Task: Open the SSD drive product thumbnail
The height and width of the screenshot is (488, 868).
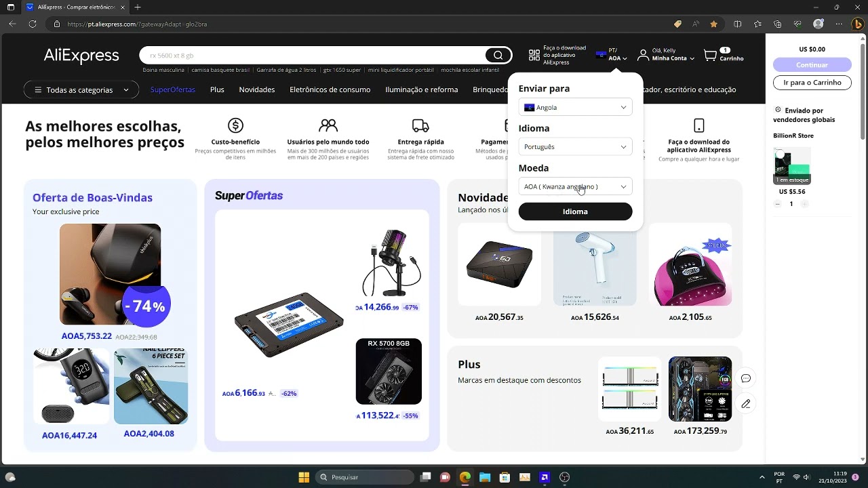Action: [289, 325]
